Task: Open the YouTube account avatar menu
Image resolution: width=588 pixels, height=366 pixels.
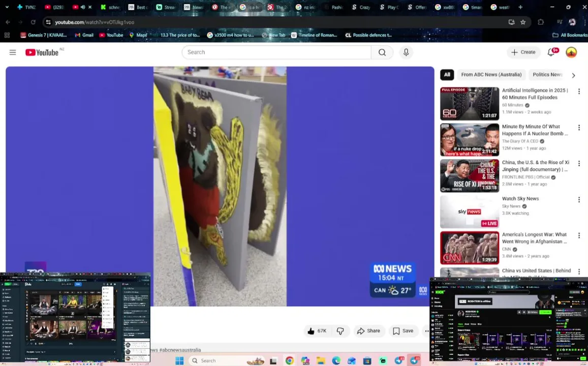Action: point(571,52)
